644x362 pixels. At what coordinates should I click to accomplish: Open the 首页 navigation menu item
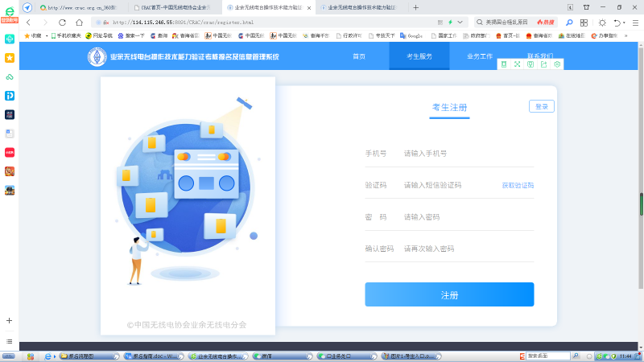pyautogui.click(x=359, y=57)
